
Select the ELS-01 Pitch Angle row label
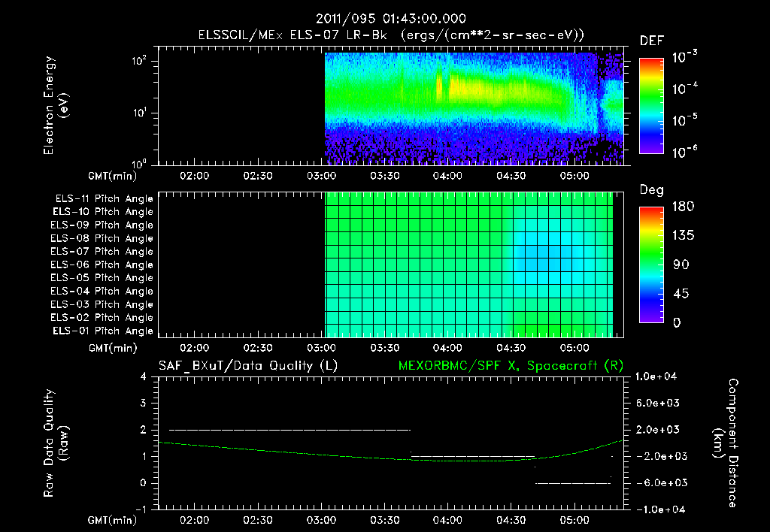103,331
